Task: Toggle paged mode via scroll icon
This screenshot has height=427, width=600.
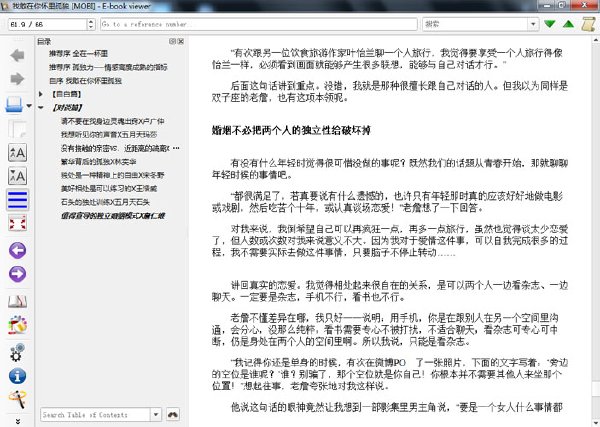Action: tap(589, 24)
